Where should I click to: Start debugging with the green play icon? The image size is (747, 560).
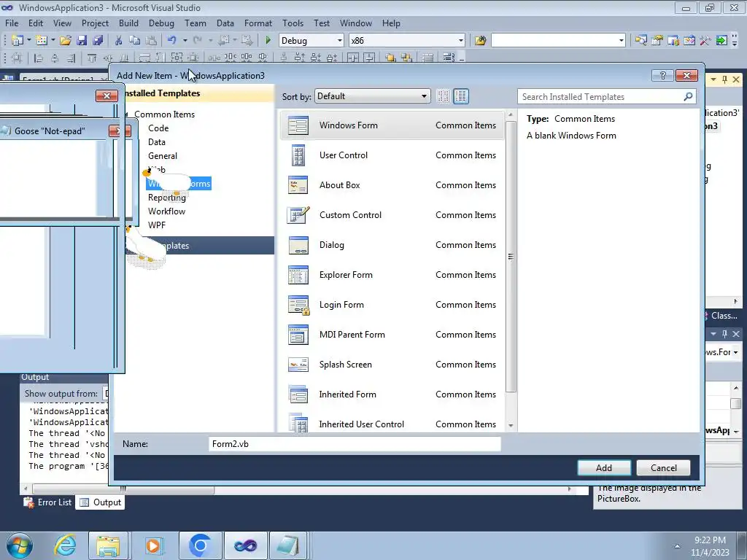268,41
